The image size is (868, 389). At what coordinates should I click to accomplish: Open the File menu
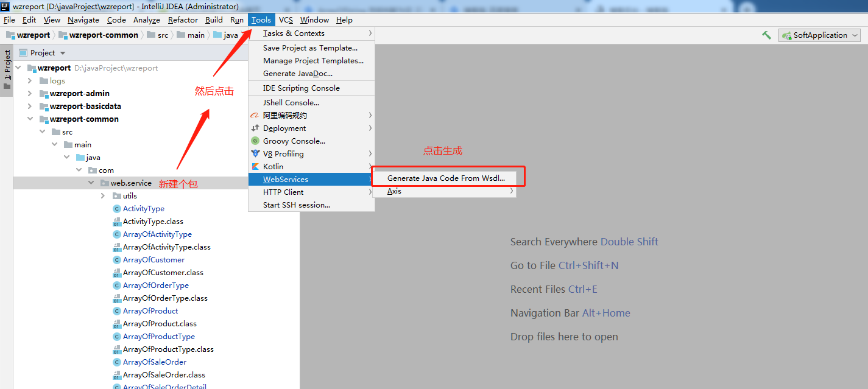coord(9,20)
